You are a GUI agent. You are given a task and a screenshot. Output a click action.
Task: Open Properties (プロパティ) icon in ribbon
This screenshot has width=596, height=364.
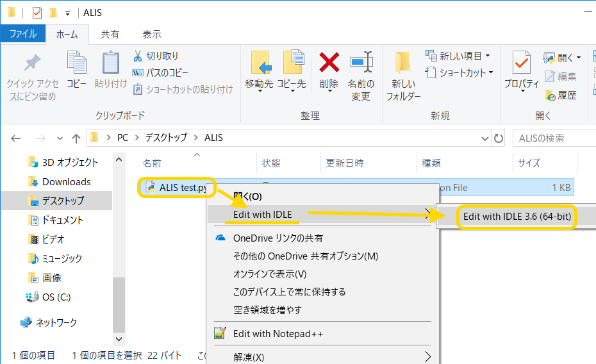click(x=521, y=63)
